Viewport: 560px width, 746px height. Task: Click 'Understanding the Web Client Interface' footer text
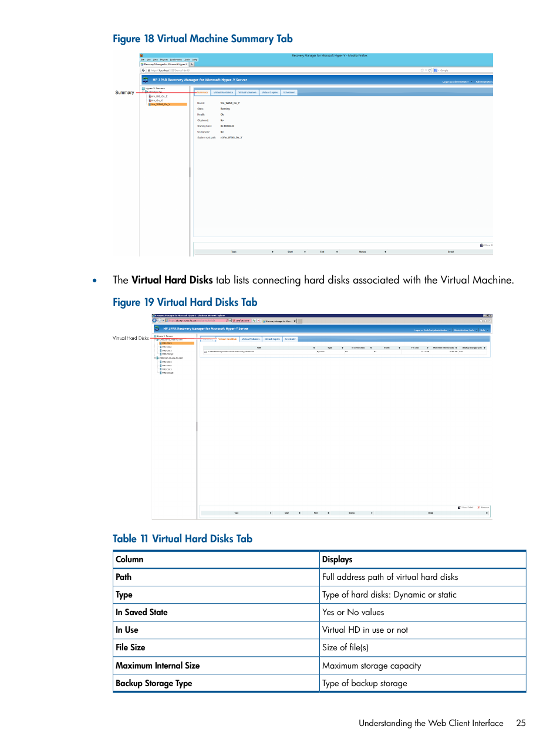click(x=431, y=723)
